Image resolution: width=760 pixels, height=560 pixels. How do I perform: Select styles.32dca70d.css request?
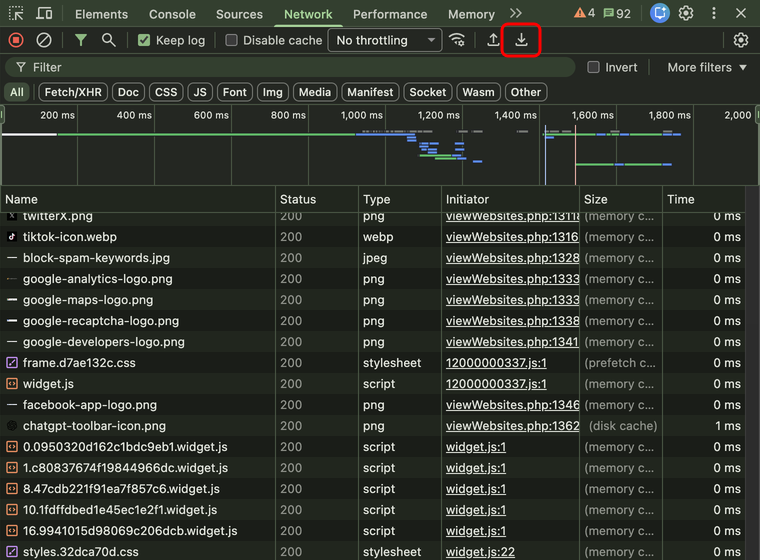(x=372, y=552)
